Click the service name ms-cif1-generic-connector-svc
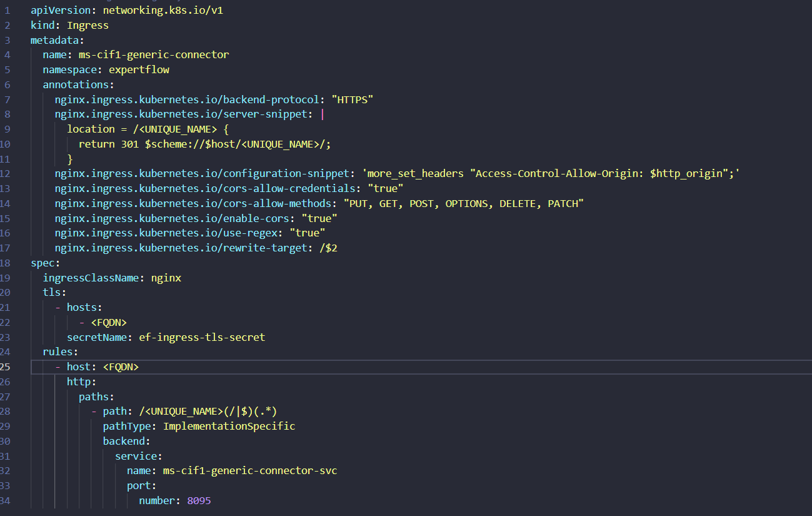This screenshot has height=516, width=812. tap(250, 470)
